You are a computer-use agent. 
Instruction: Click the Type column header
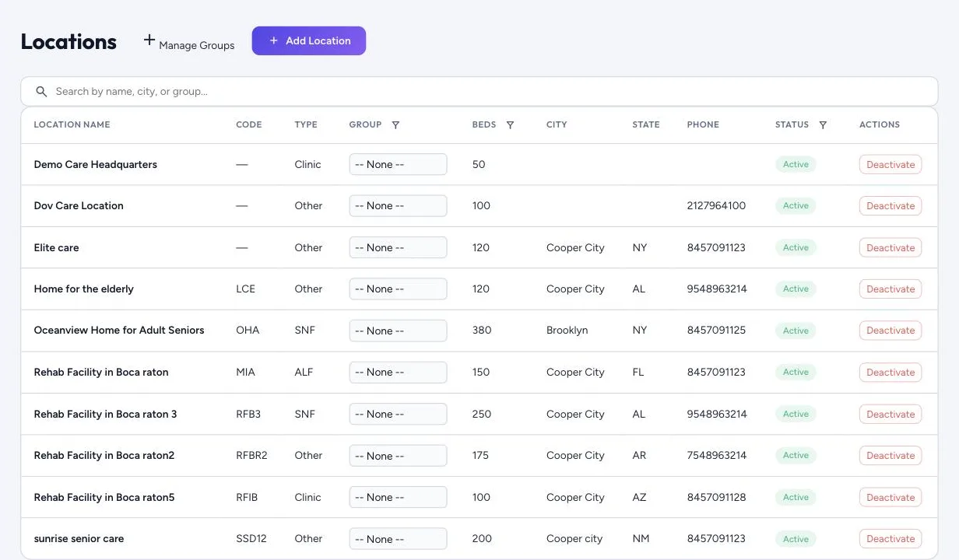click(x=306, y=124)
